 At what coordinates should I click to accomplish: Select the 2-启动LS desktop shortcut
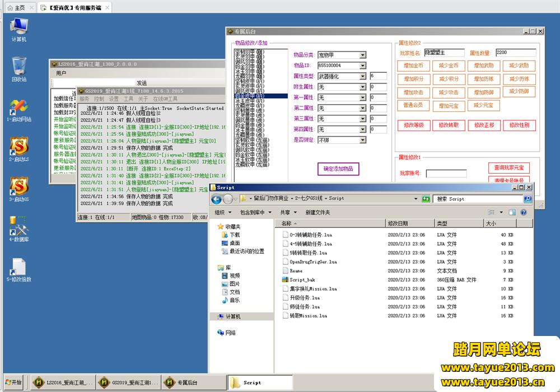(18, 149)
